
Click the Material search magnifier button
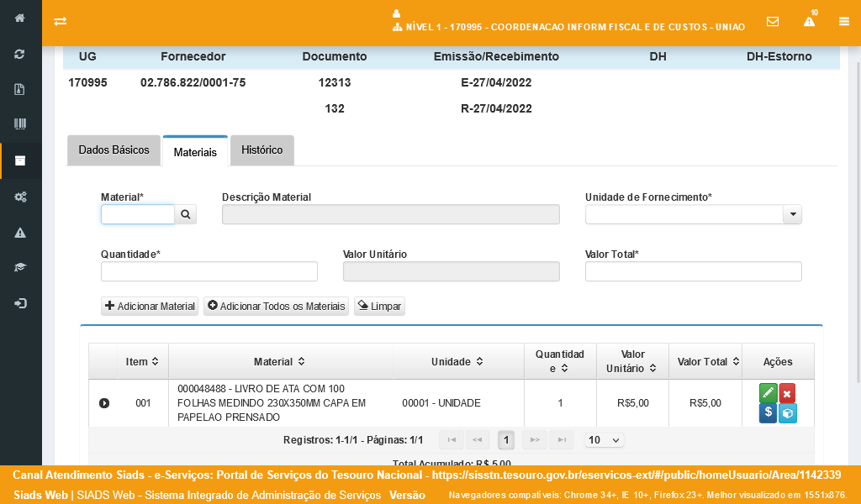click(x=186, y=214)
